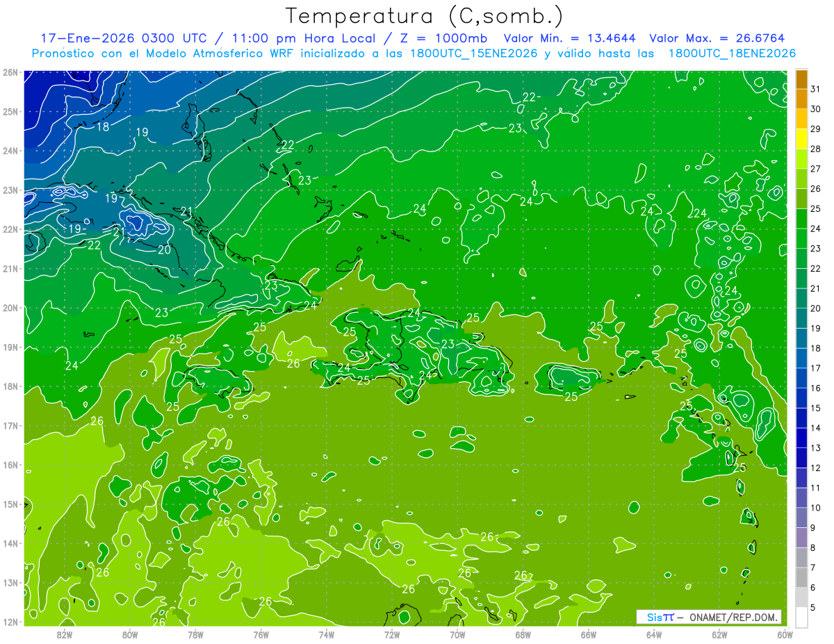Click the colorbar label "5"
This screenshot has height=644, width=834.
coord(813,607)
